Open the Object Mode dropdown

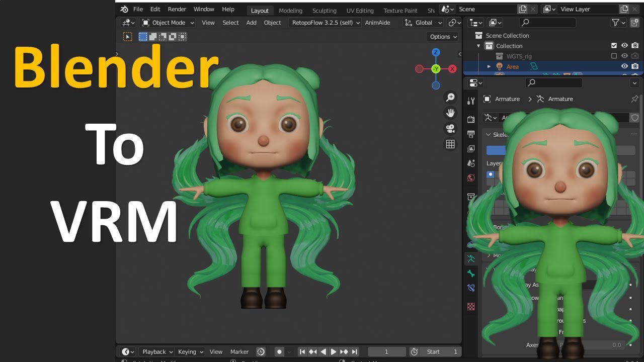(168, 23)
